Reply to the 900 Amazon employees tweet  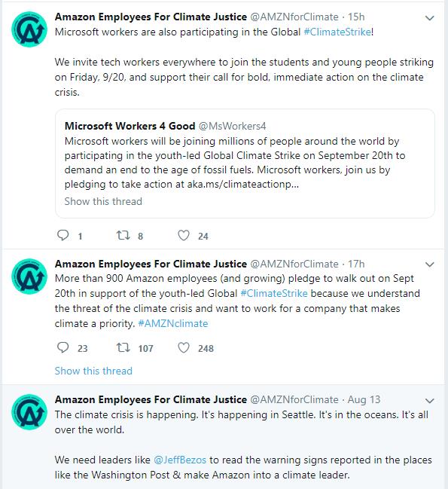63,347
